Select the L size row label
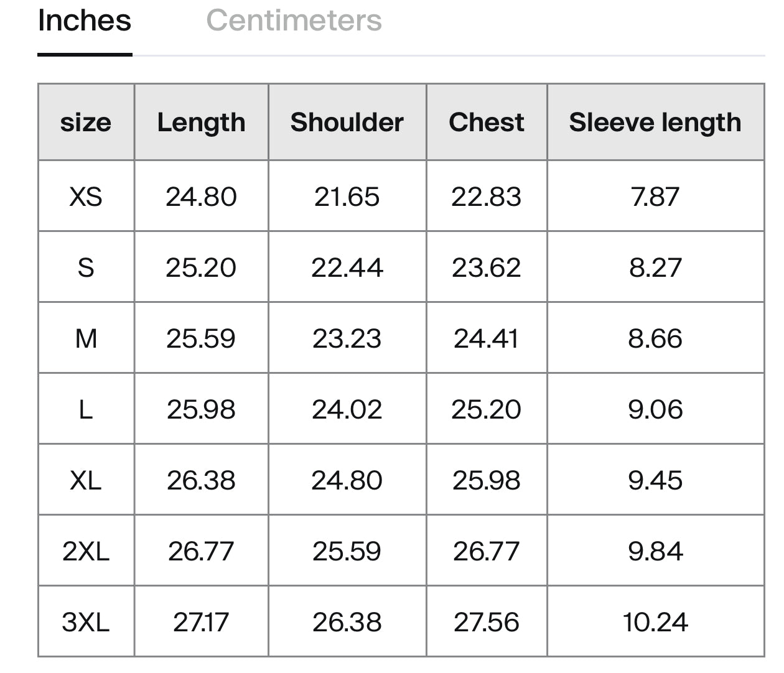Screen dimensions: 784x673 86,410
